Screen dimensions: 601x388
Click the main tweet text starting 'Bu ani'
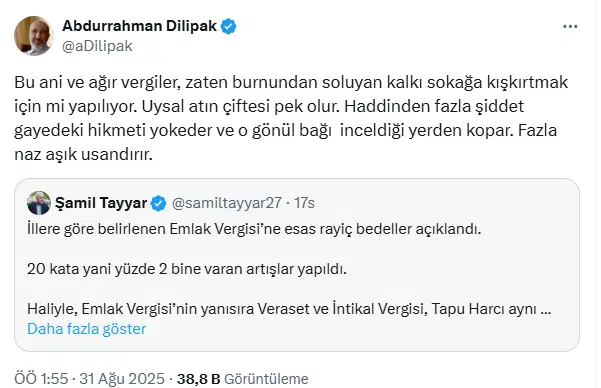(291, 118)
